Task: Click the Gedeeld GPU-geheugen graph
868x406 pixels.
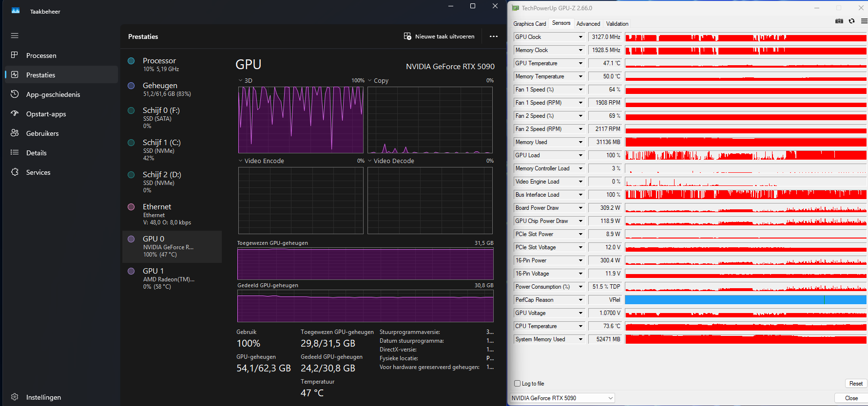Action: pyautogui.click(x=366, y=306)
